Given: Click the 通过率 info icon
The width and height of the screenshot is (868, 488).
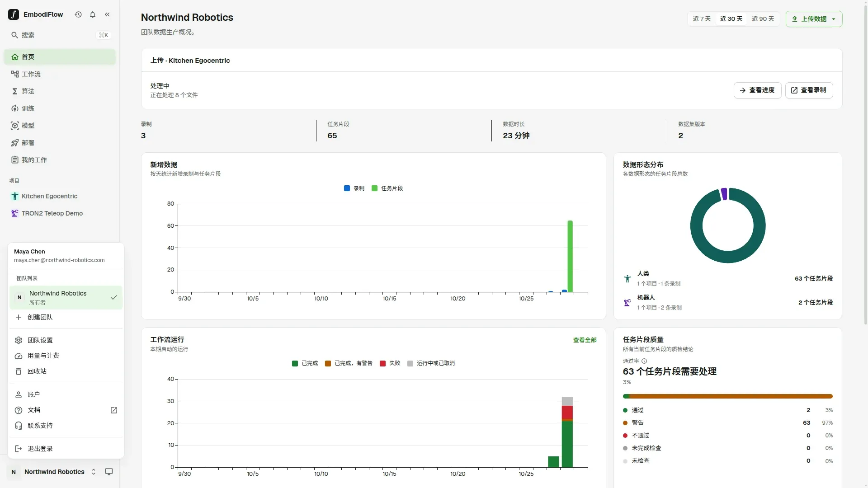Looking at the screenshot, I should pyautogui.click(x=644, y=361).
